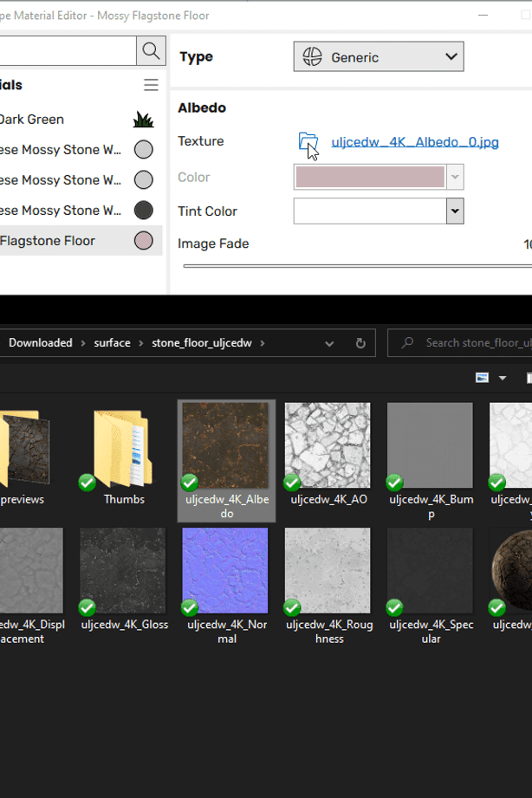The width and height of the screenshot is (532, 798).
Task: Click the magnifier search icon
Action: pos(151,51)
